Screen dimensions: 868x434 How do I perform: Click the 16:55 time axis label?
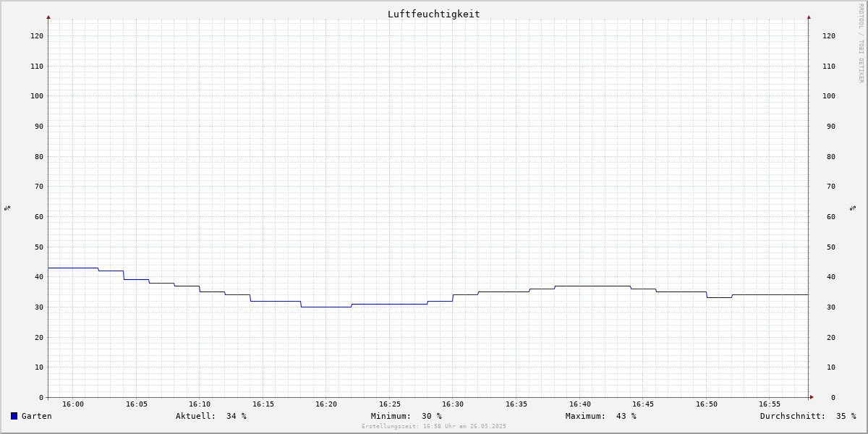[770, 404]
